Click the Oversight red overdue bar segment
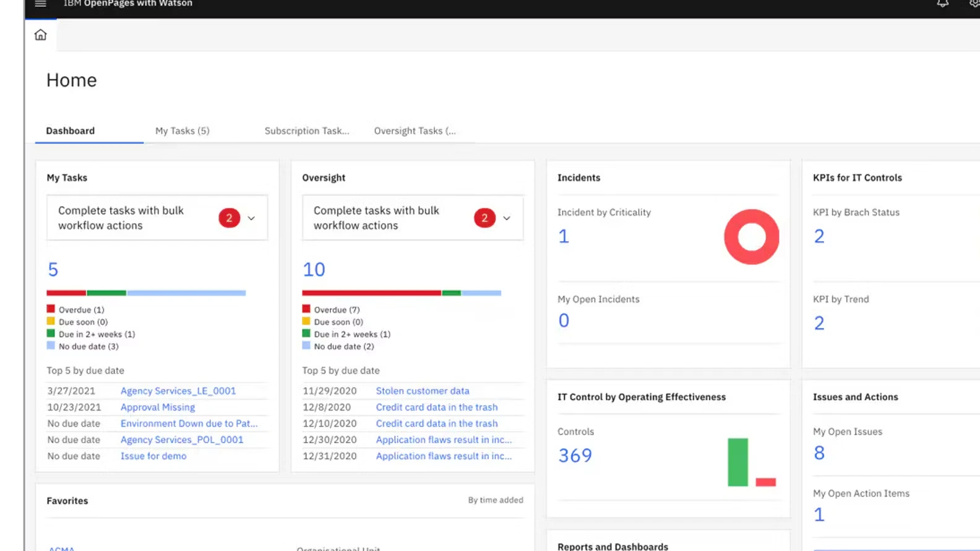 371,293
